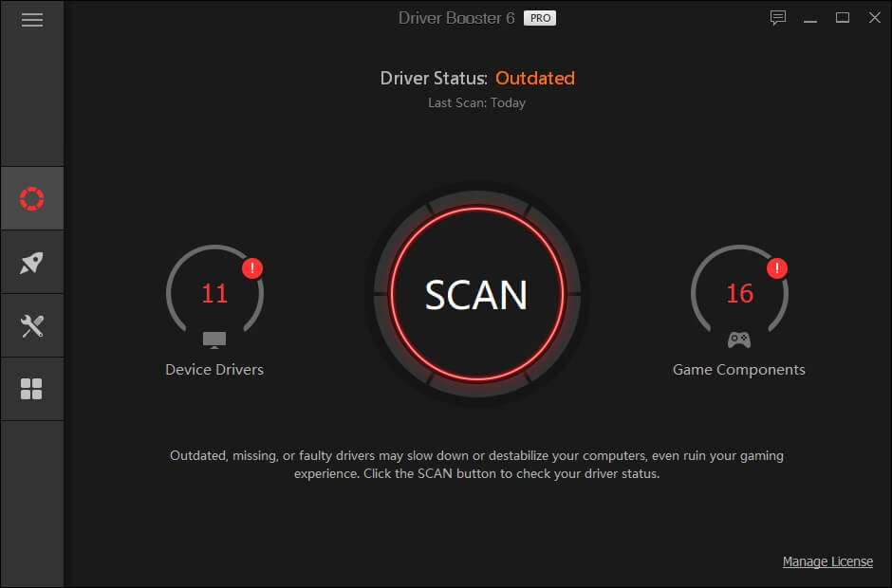Open the four-square Action Center icon

31,389
